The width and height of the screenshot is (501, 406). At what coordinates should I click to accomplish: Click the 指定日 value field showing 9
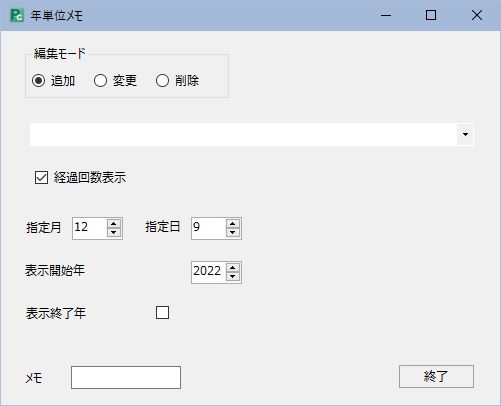[209, 228]
